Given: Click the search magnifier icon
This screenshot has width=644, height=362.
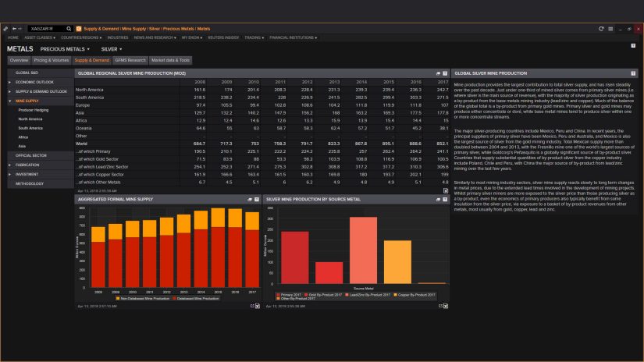Looking at the screenshot, I should pos(69,29).
